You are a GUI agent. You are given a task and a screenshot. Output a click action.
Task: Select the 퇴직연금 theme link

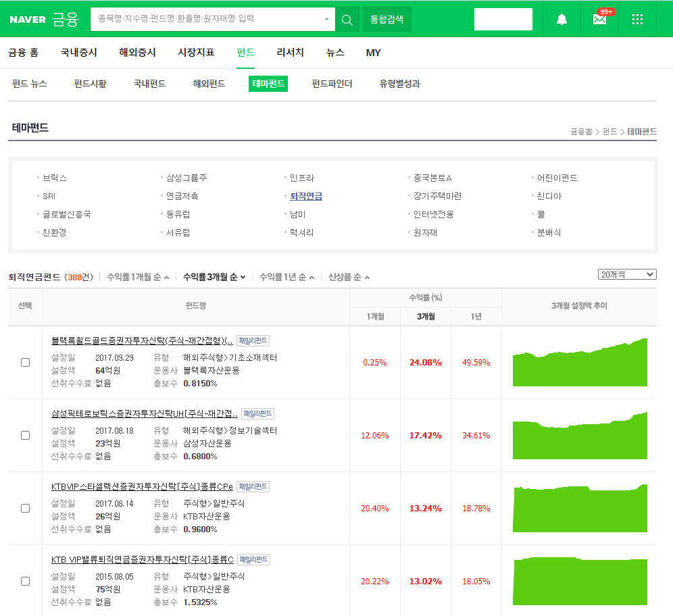click(x=306, y=196)
